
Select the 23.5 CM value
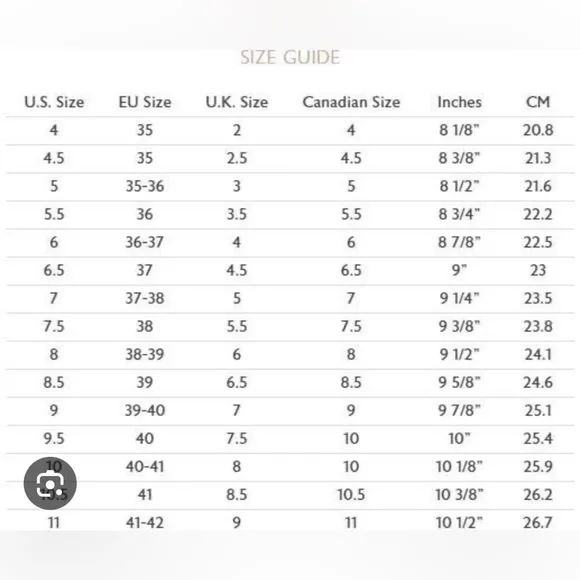click(538, 299)
